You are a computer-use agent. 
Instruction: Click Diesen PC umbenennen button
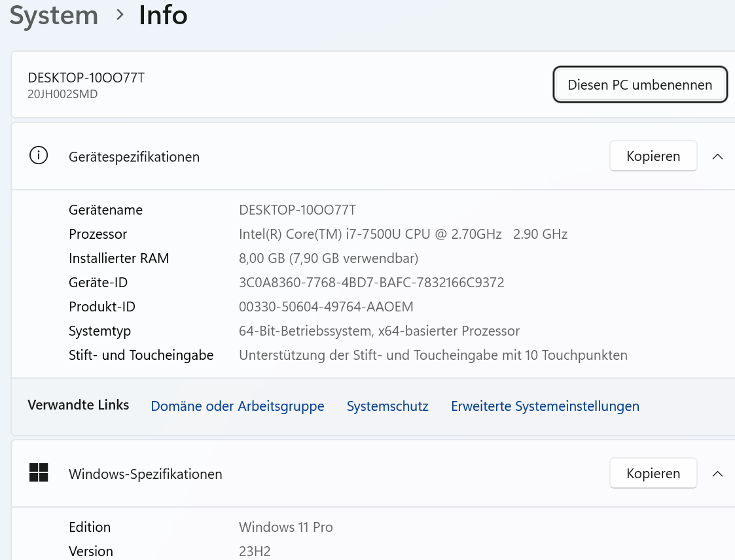click(x=640, y=84)
